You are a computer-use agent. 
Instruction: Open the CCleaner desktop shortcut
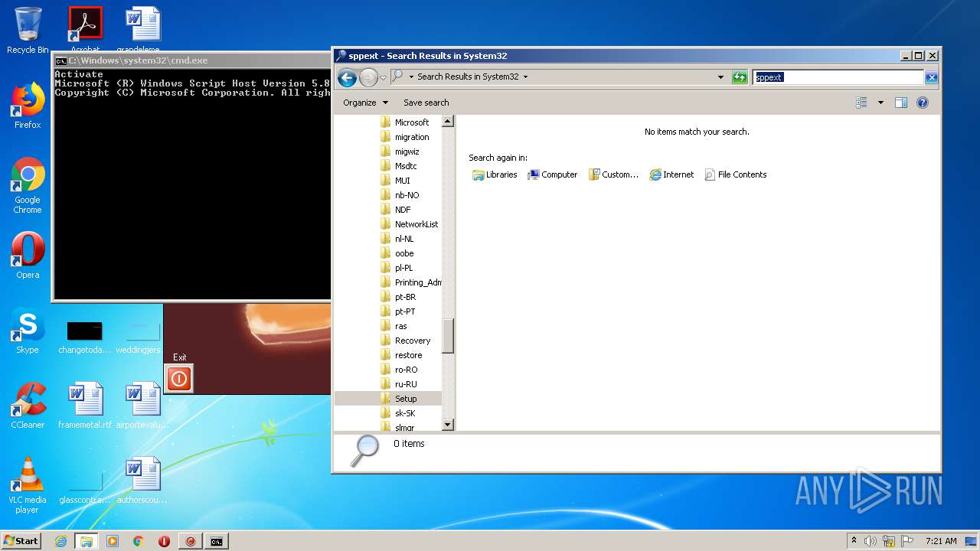click(28, 406)
